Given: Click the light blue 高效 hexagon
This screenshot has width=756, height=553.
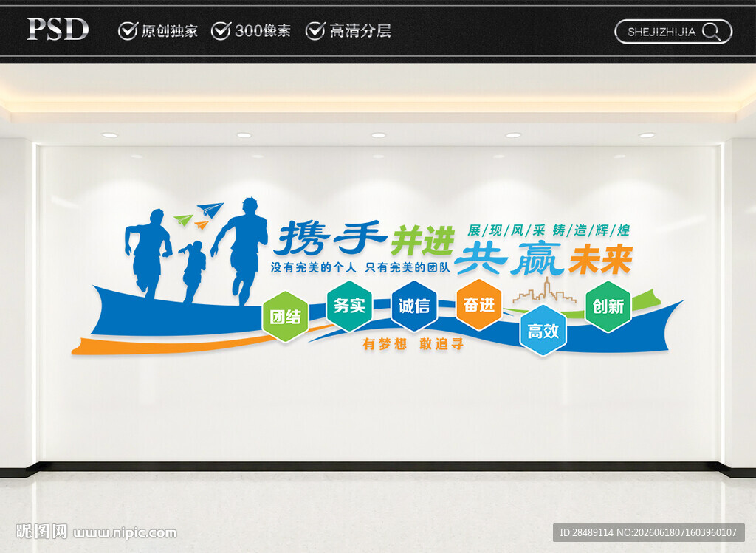Looking at the screenshot, I should [x=543, y=331].
